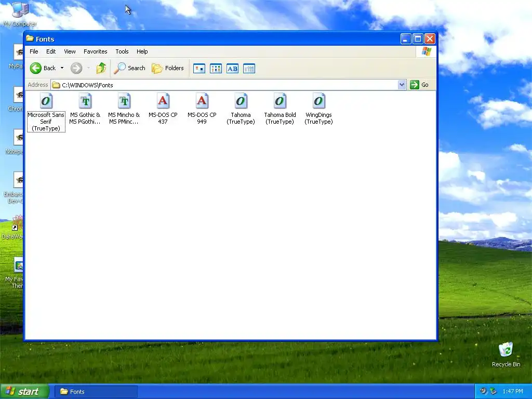Image resolution: width=532 pixels, height=399 pixels.
Task: Go back with the green Back arrow
Action: [x=36, y=68]
